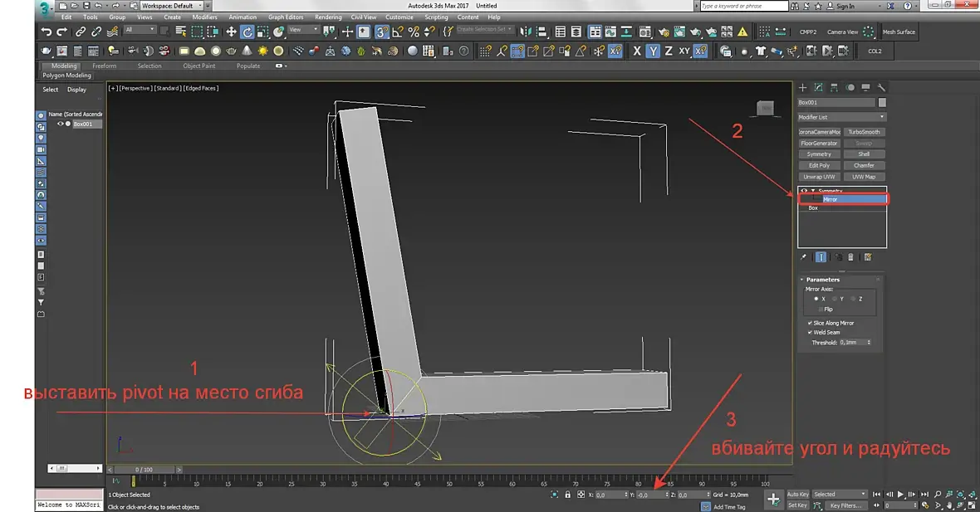Viewport: 980px width, 512px height.
Task: Collapse the Parameters rollout
Action: [x=822, y=280]
